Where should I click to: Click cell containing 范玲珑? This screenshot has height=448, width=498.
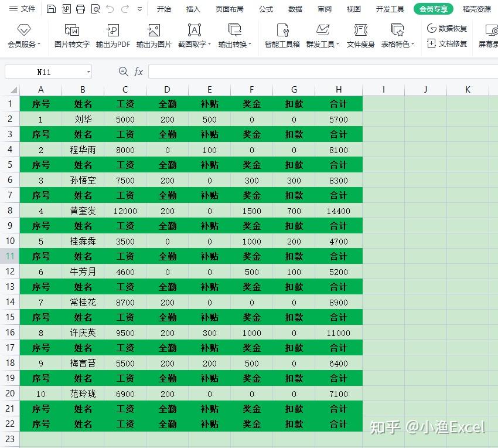point(83,394)
